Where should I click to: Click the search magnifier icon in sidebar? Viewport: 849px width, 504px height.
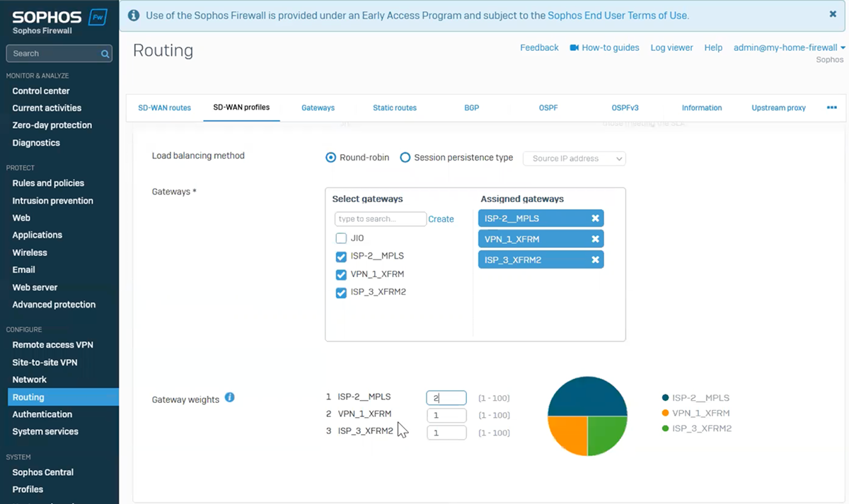105,54
